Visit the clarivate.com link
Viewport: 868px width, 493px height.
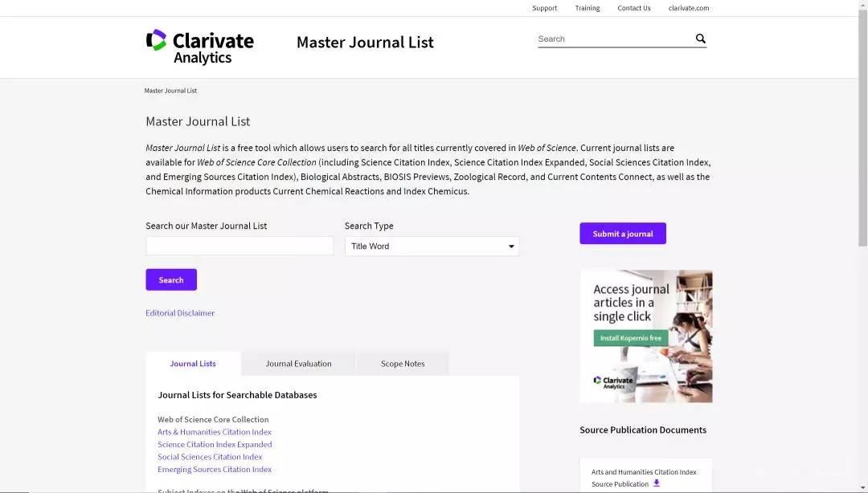(689, 8)
